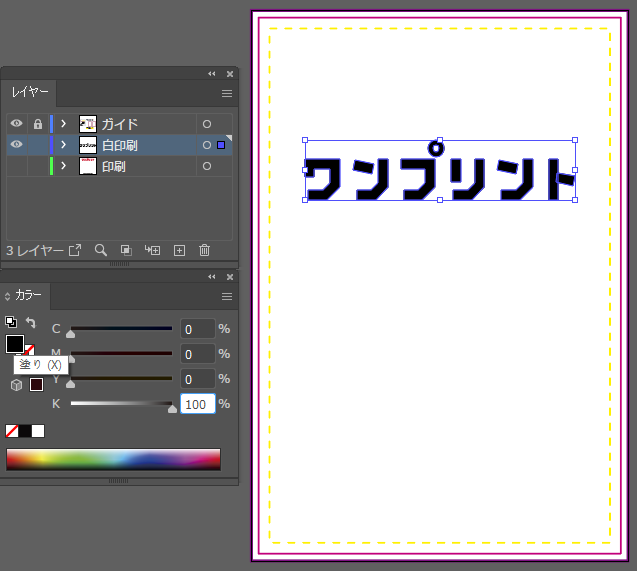Unlock the ガイド layer via lock icon

38,124
